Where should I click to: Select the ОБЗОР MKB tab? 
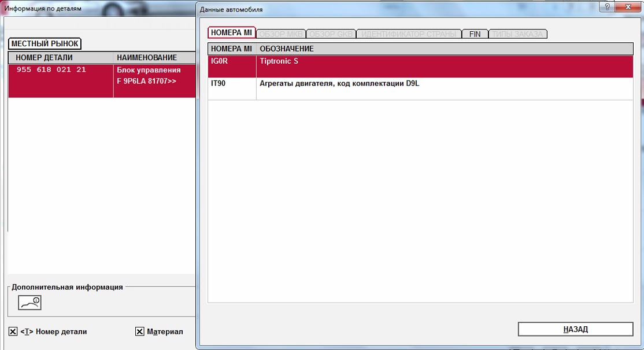tap(280, 34)
